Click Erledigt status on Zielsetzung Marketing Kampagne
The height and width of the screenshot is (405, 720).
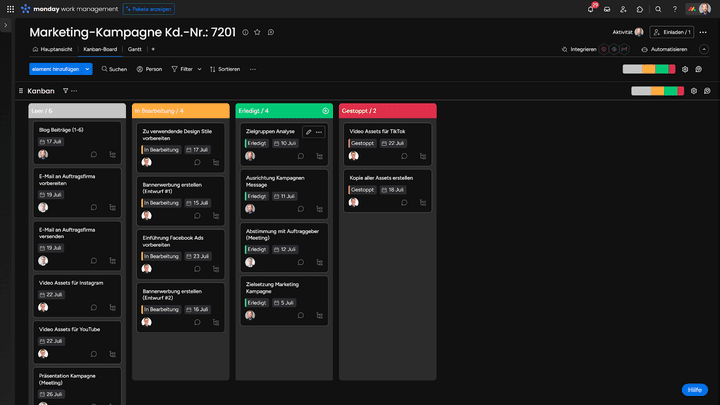pyautogui.click(x=257, y=303)
